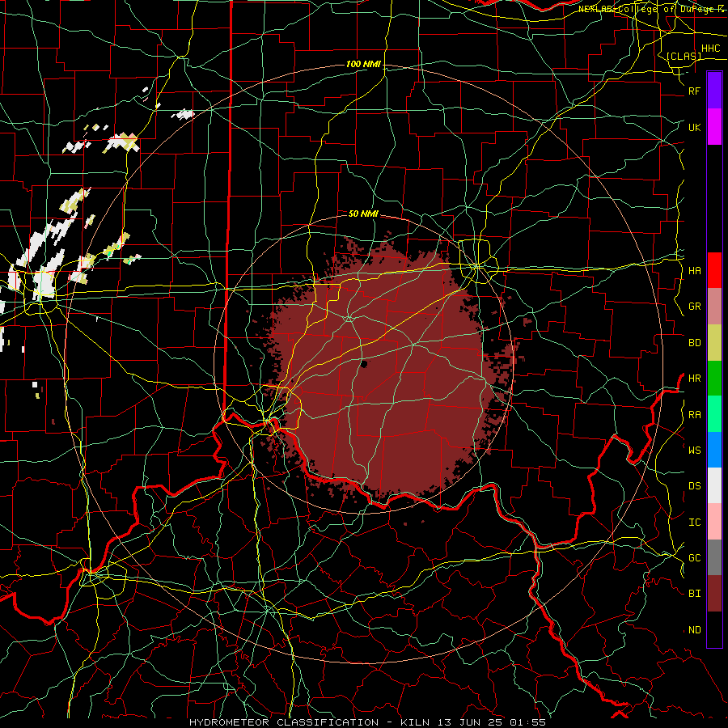The width and height of the screenshot is (728, 728).
Task: Select the WS legend label
Action: 694,450
